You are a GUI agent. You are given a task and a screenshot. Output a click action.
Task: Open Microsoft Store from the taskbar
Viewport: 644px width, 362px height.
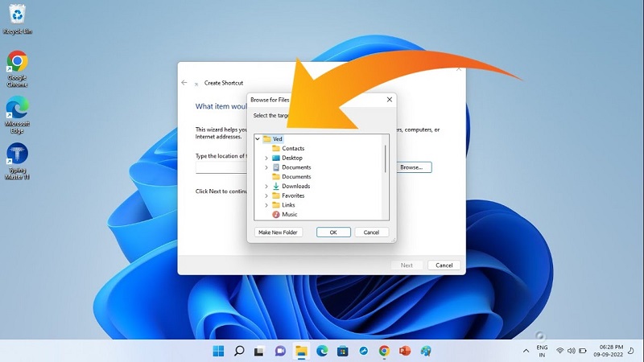click(x=343, y=351)
